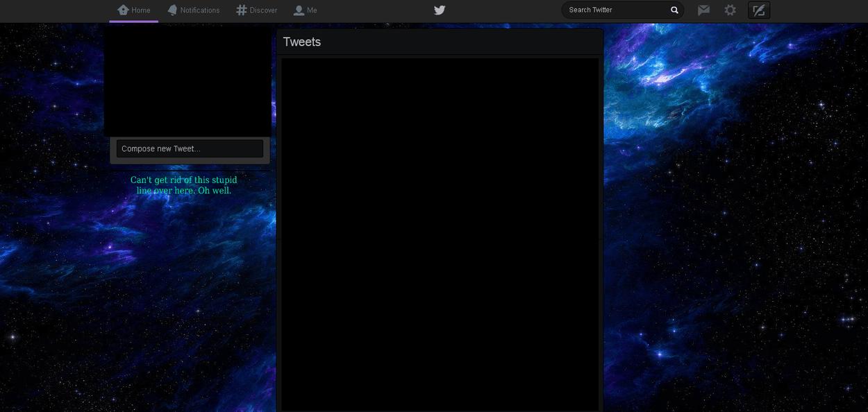868x412 pixels.
Task: Open the Notifications tab
Action: 193,10
